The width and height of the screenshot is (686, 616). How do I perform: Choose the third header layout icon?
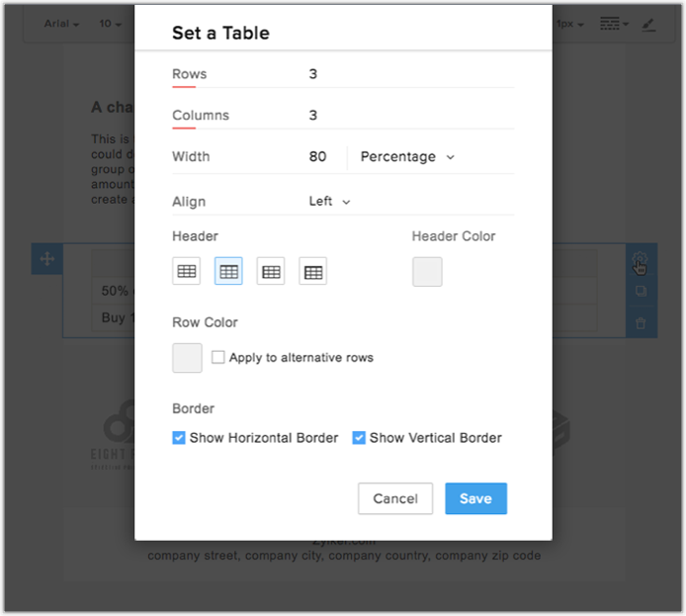tap(271, 271)
